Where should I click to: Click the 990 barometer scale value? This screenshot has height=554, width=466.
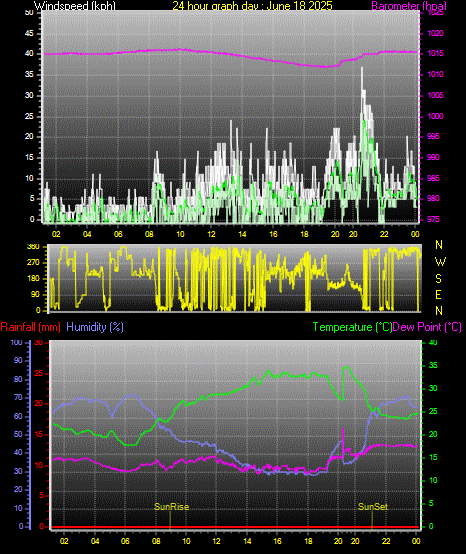coord(433,157)
